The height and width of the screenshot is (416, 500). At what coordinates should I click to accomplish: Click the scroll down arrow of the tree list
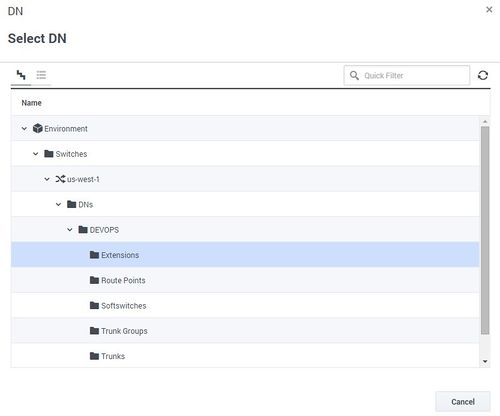(485, 361)
